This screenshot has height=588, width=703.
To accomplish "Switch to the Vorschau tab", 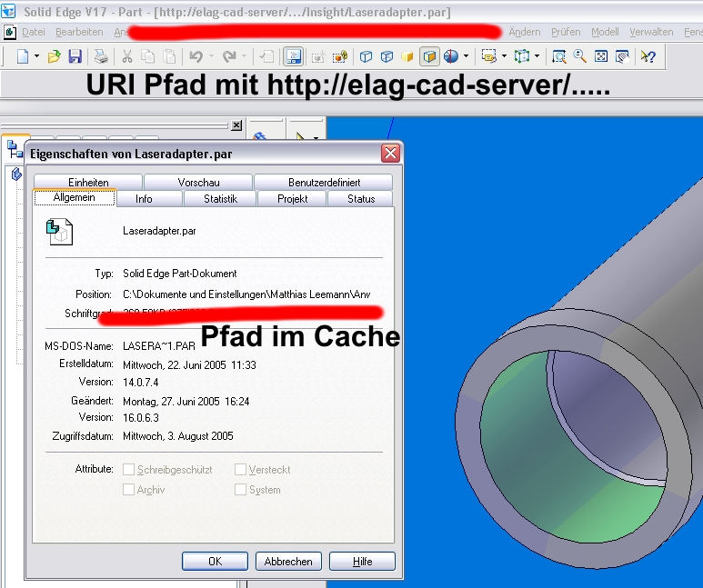I will pyautogui.click(x=198, y=183).
